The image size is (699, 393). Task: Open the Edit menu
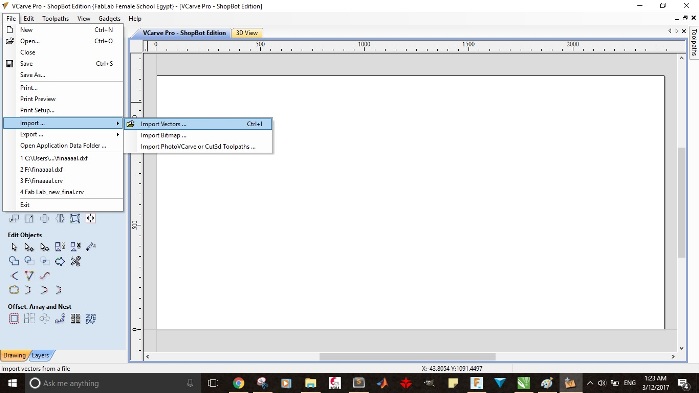(29, 18)
